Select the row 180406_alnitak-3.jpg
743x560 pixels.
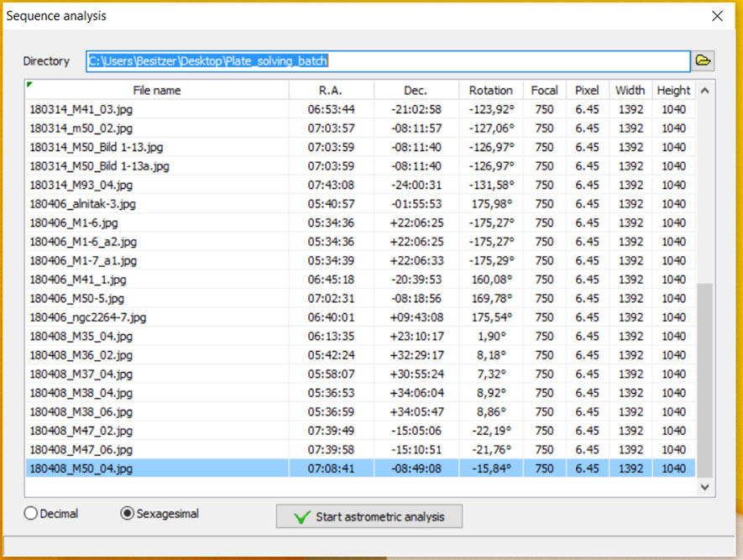click(360, 204)
